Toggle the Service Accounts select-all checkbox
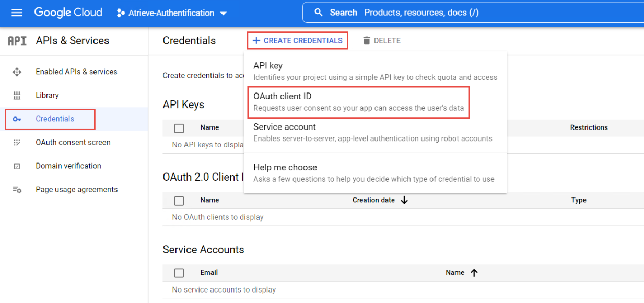 pos(179,273)
